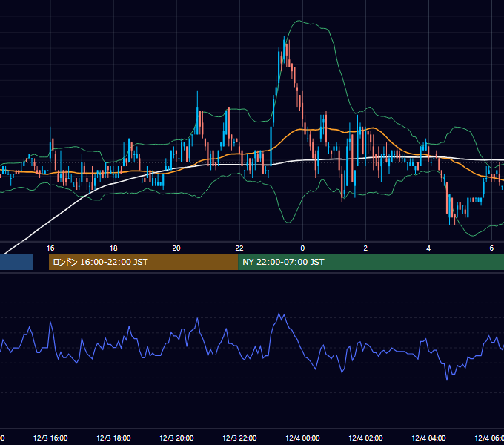Click the 6 hour label on the price chart axis
This screenshot has width=504, height=445.
(x=491, y=248)
